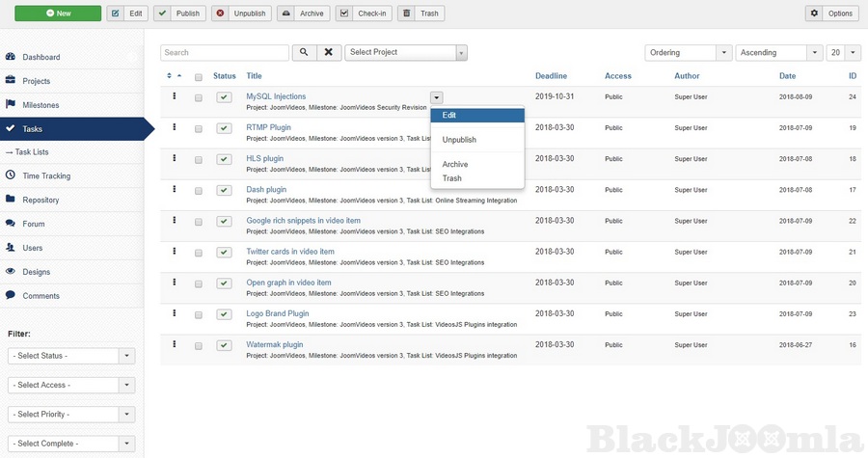
Task: Open the Ascending sort direction dropdown
Action: click(x=779, y=52)
